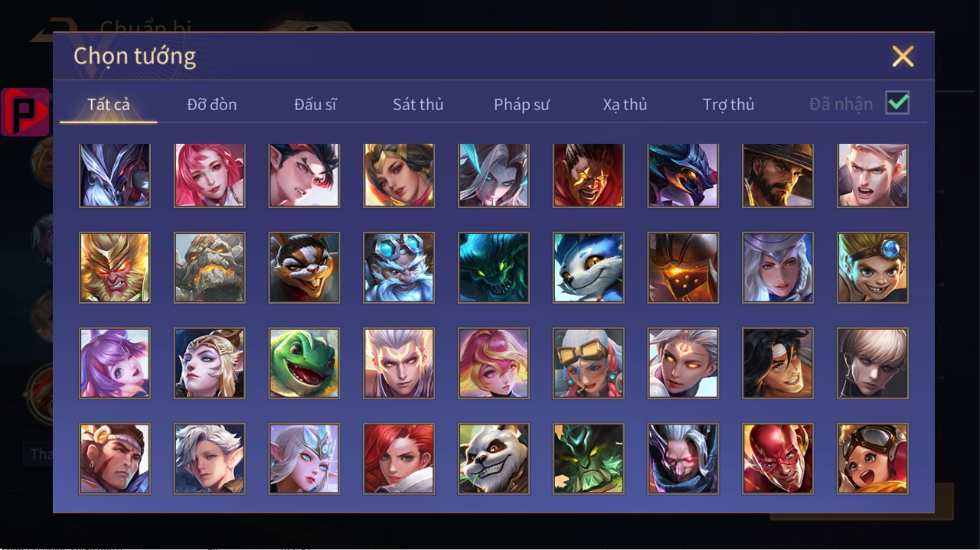Select the green chameleon hero portrait

click(x=304, y=363)
